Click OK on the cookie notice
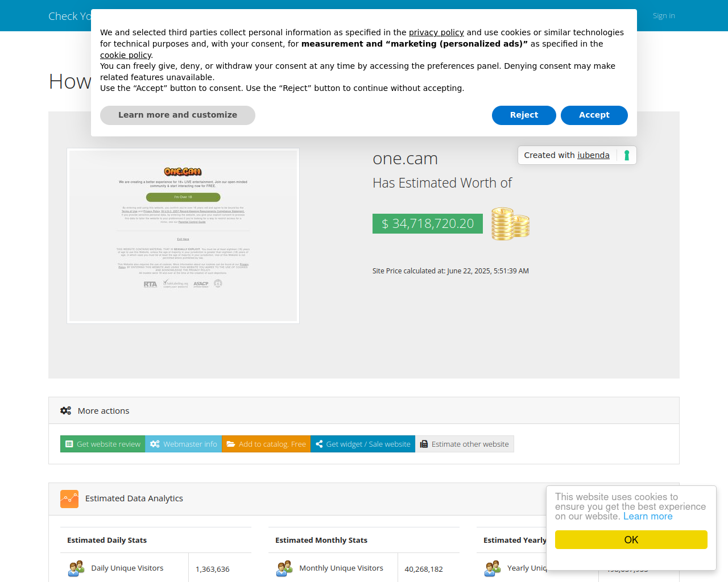 coord(631,539)
